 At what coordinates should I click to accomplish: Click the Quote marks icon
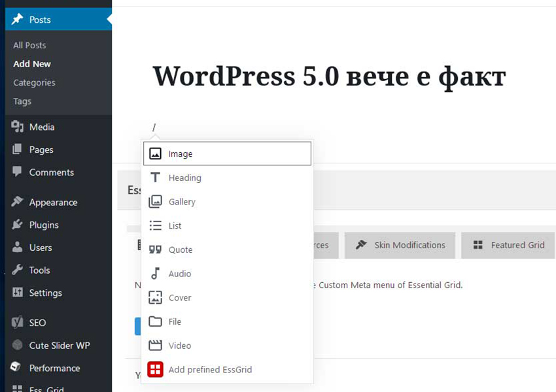pos(155,250)
